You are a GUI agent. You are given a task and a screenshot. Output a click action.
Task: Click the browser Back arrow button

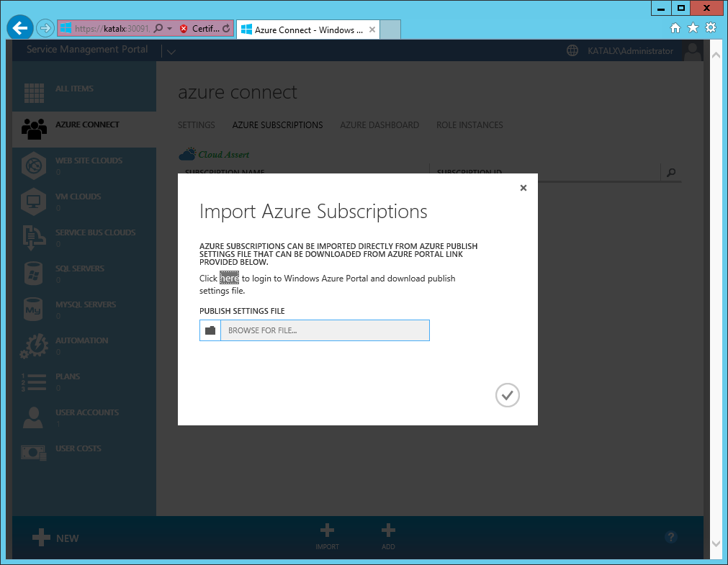[x=20, y=28]
